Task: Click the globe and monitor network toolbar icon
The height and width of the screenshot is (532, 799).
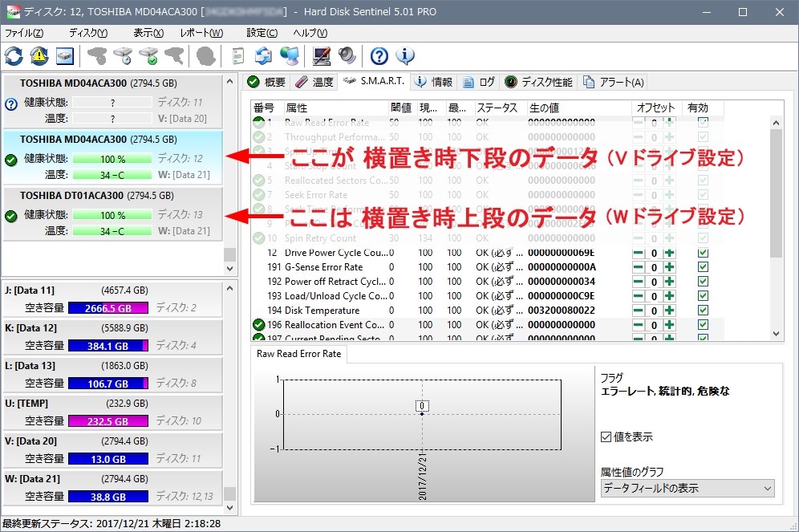Action: [x=290, y=56]
